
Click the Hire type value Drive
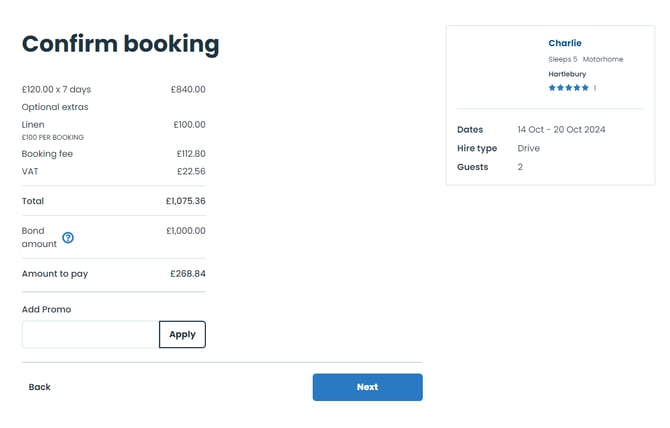[528, 148]
